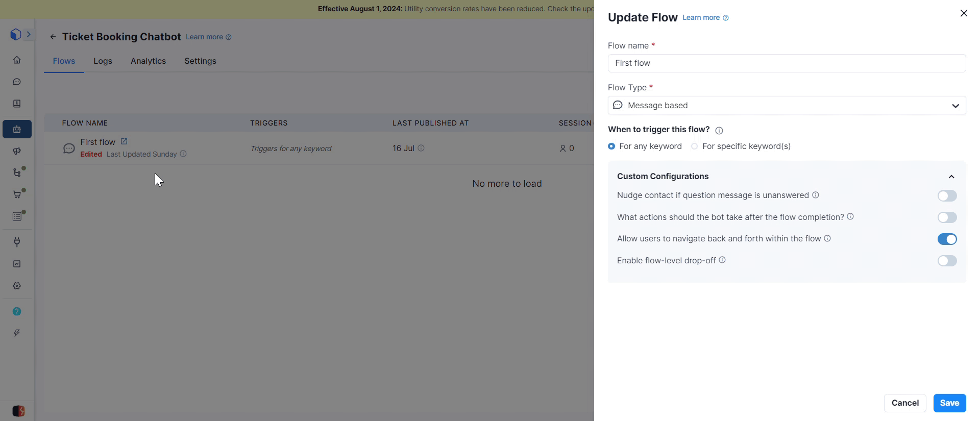Screen dimensions: 980x421
Task: Click the Save button
Action: (949, 403)
